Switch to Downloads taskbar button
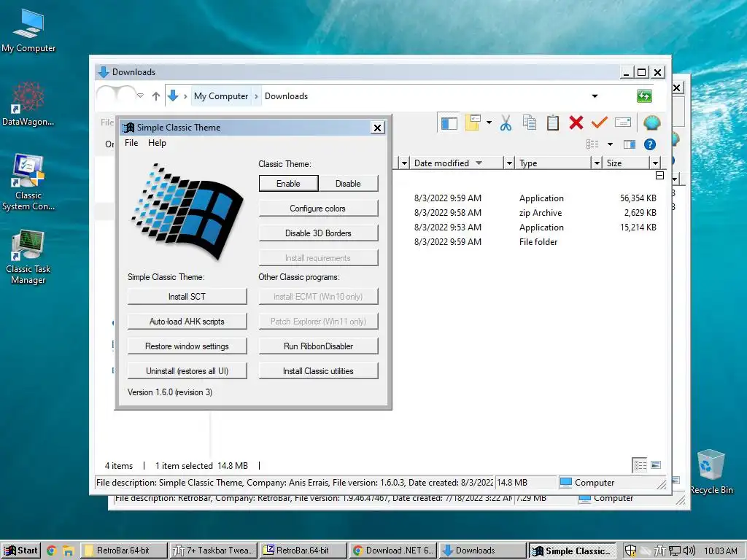Screen dimensions: 747x560 482,551
